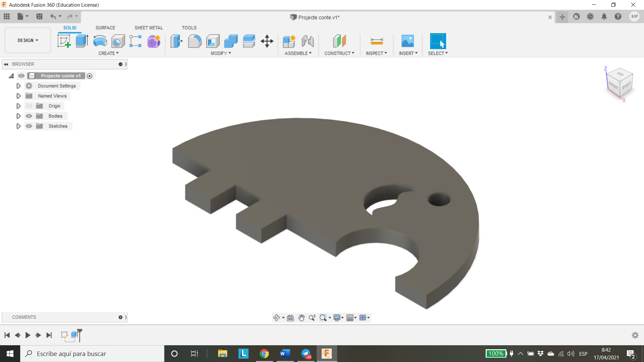
Task: Select the Extrude tool icon
Action: pyautogui.click(x=82, y=41)
